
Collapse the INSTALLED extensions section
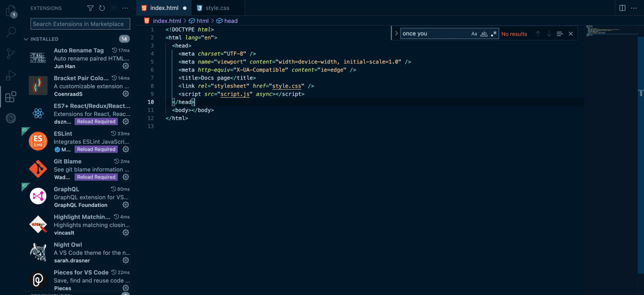pos(26,39)
